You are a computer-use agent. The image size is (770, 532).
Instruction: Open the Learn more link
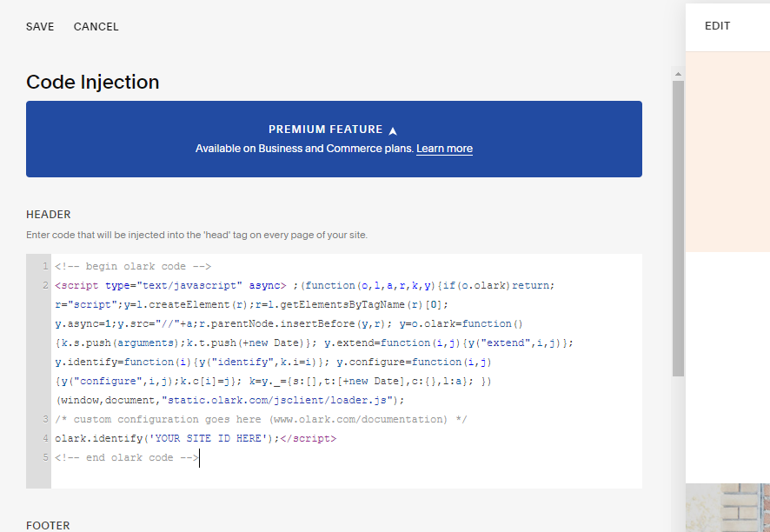tap(444, 149)
